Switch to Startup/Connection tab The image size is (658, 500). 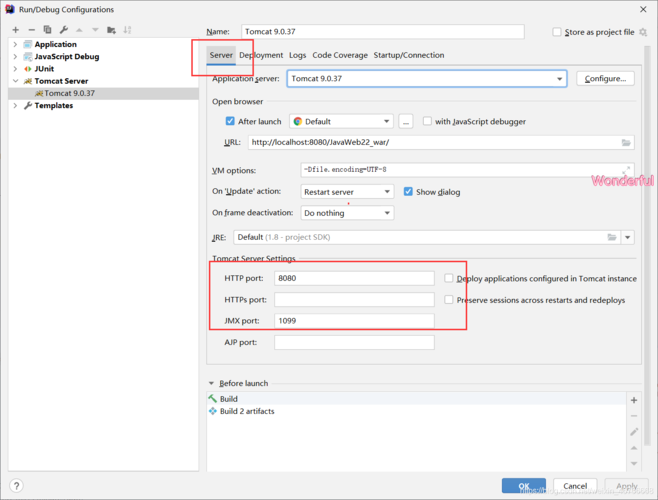click(x=409, y=55)
